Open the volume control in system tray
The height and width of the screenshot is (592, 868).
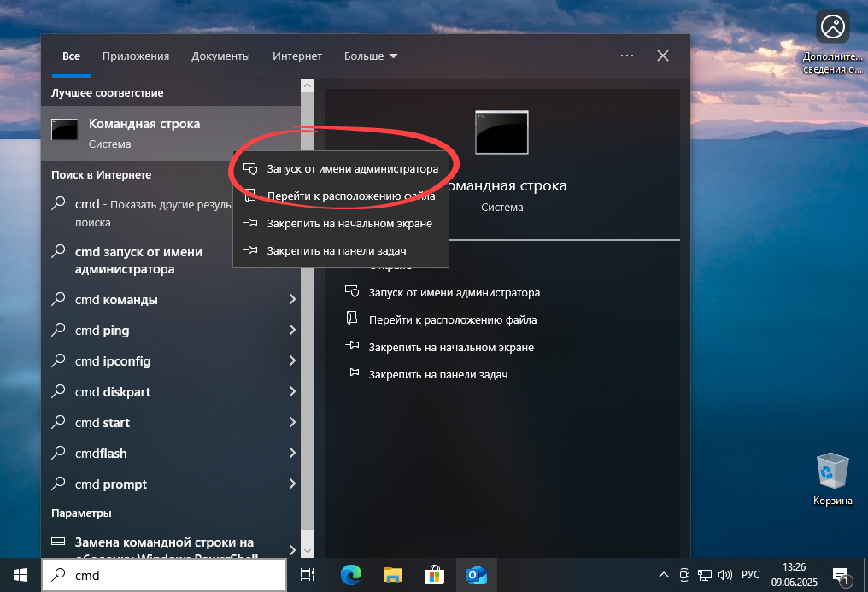[725, 574]
